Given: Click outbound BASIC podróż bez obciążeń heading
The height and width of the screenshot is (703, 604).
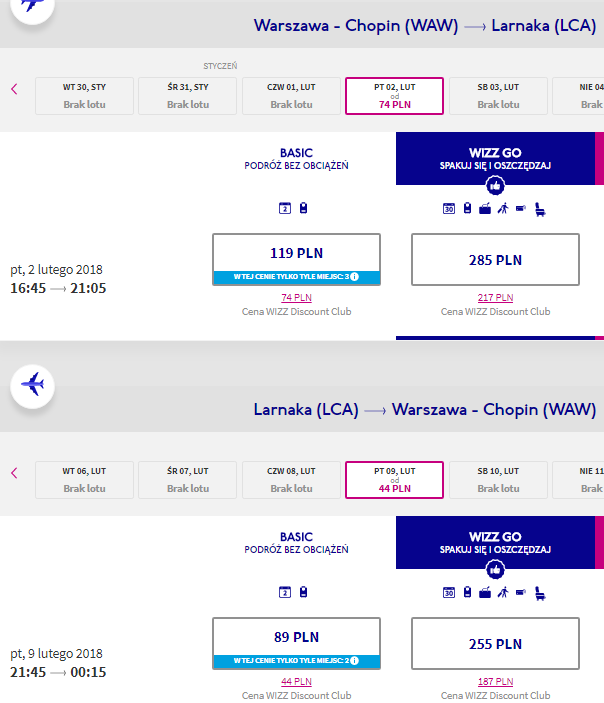Looking at the screenshot, I should (296, 159).
